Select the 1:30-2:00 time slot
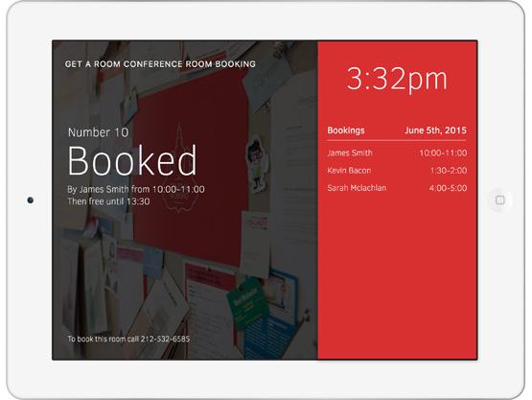 [449, 171]
